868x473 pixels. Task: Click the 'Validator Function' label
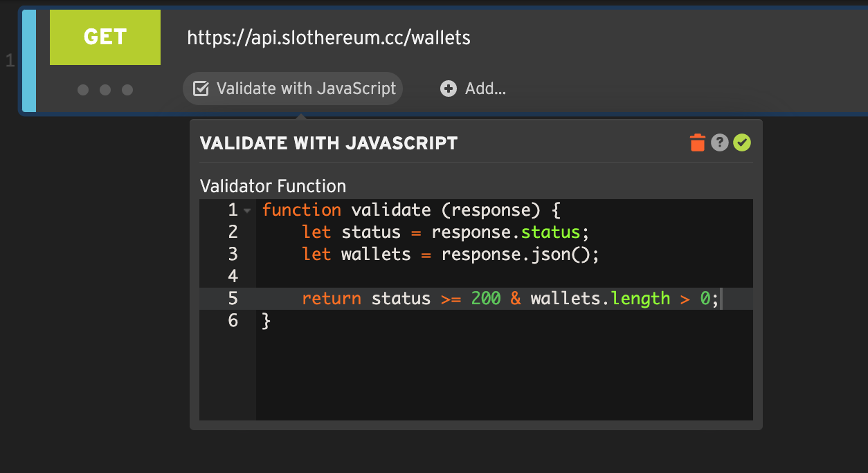(273, 186)
